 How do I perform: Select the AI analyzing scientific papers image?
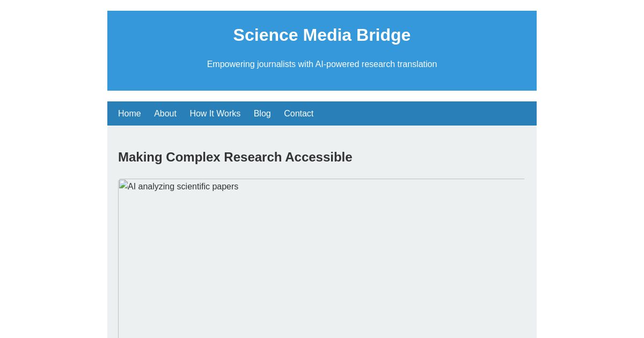pyautogui.click(x=321, y=258)
